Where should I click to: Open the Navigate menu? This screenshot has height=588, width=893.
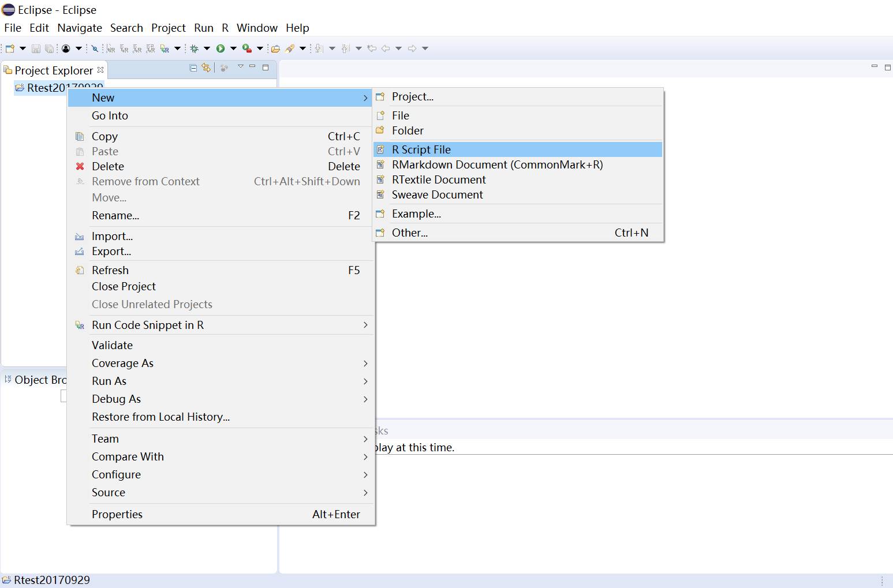click(x=80, y=28)
